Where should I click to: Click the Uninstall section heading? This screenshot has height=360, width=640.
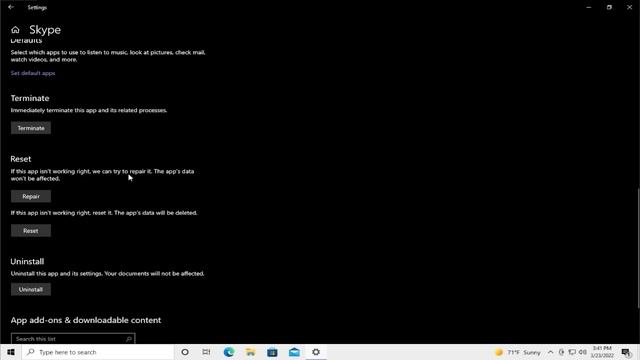27,261
